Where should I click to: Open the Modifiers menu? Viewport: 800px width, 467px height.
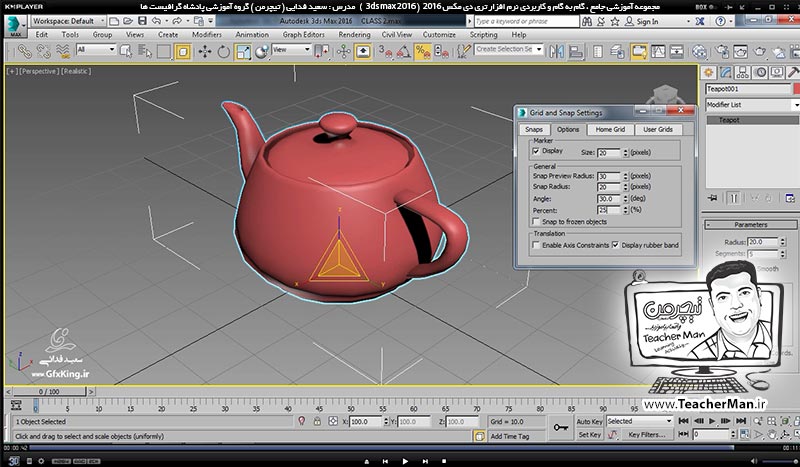tap(207, 35)
